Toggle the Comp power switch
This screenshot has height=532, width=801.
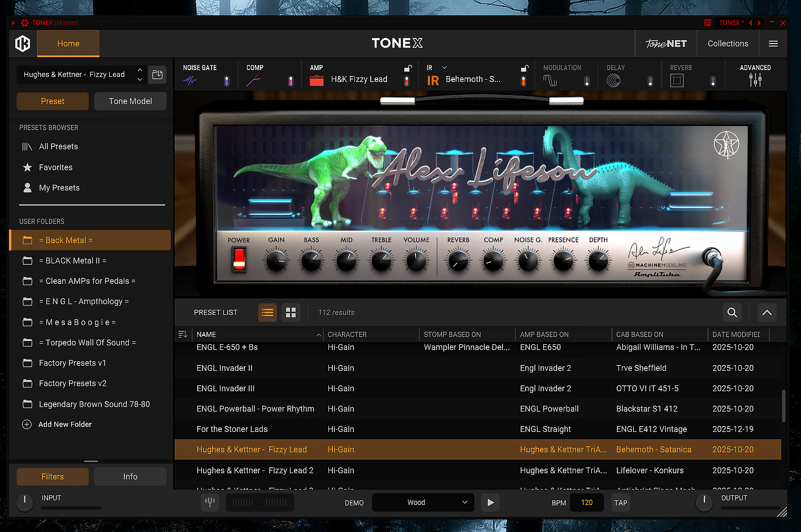pos(291,81)
